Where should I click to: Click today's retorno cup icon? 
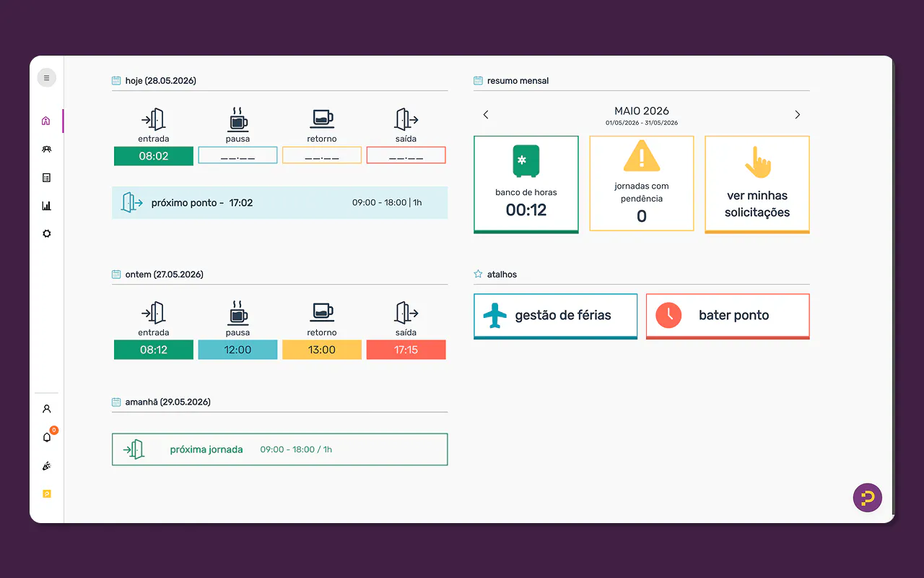(322, 119)
